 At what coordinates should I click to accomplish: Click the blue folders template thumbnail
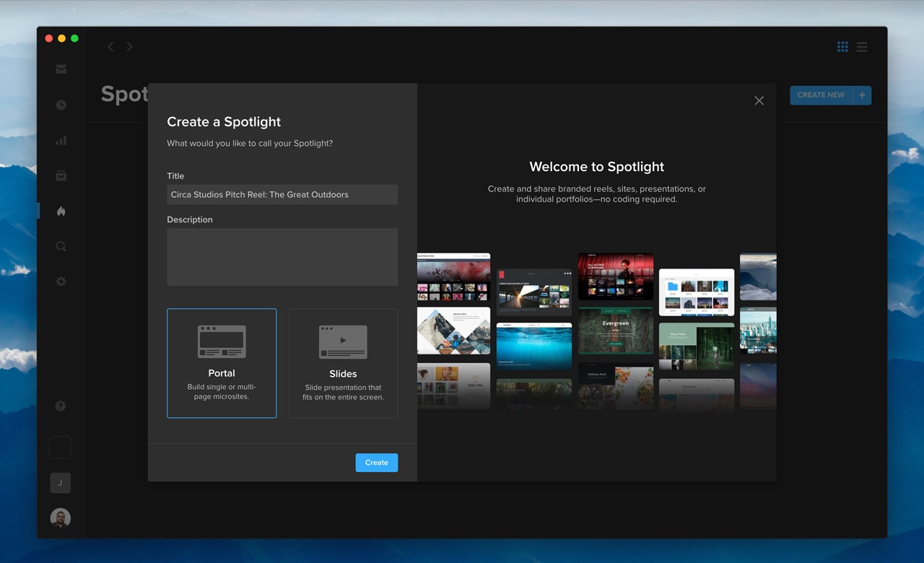696,292
